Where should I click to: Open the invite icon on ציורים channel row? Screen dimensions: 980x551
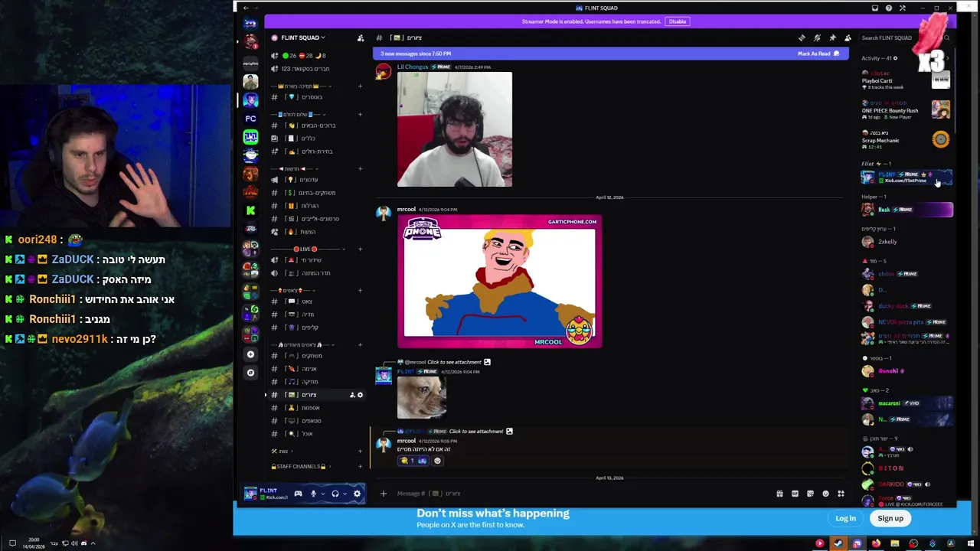(352, 395)
